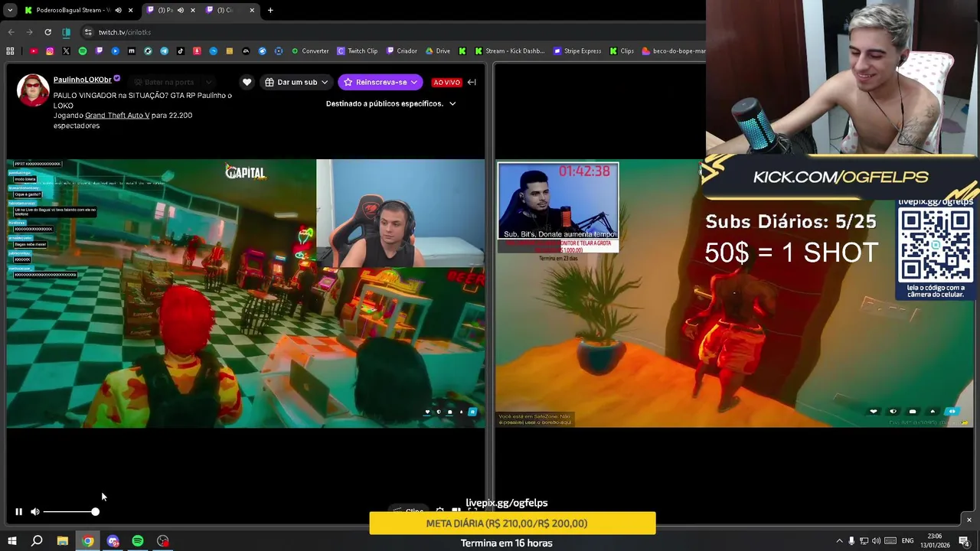This screenshot has height=551, width=980.
Task: Collapse the panel with arrow icon
Action: (472, 82)
